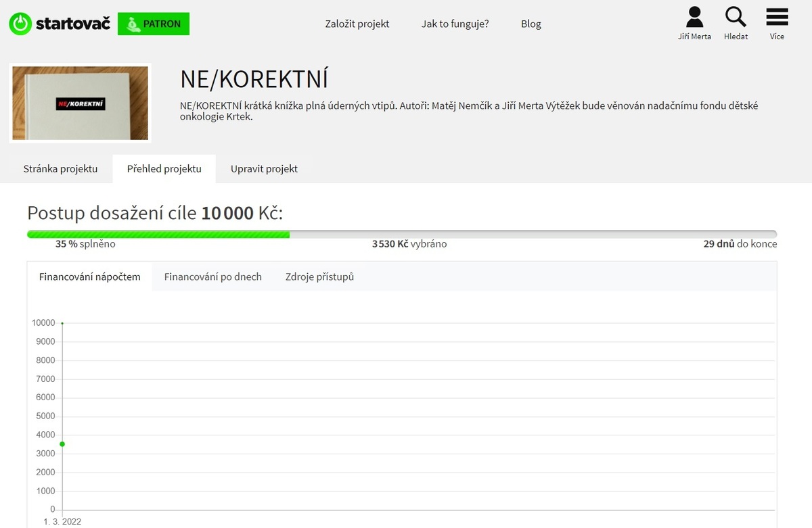Image resolution: width=812 pixels, height=528 pixels.
Task: Open the Jiří Merta user profile icon
Action: tap(694, 17)
